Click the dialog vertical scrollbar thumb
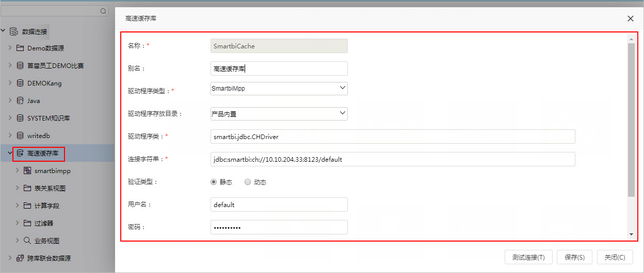 tap(631, 120)
